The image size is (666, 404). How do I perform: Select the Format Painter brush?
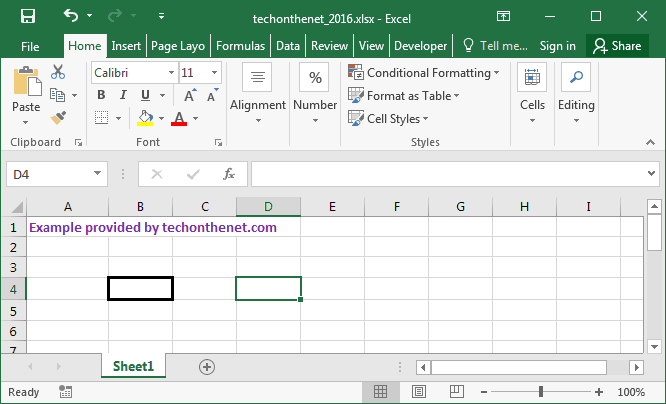click(58, 118)
